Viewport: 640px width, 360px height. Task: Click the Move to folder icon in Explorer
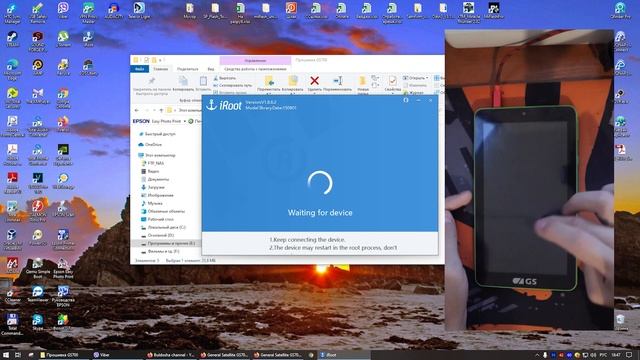269,81
